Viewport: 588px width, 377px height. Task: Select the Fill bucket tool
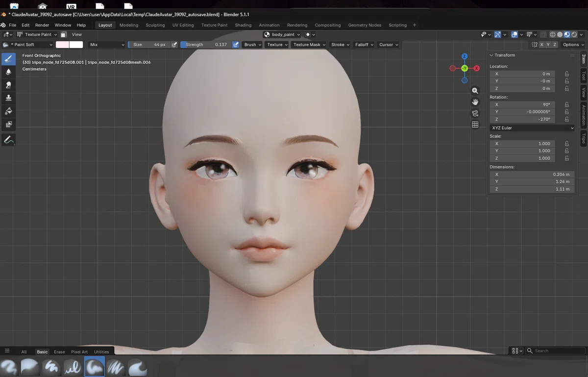(x=8, y=112)
